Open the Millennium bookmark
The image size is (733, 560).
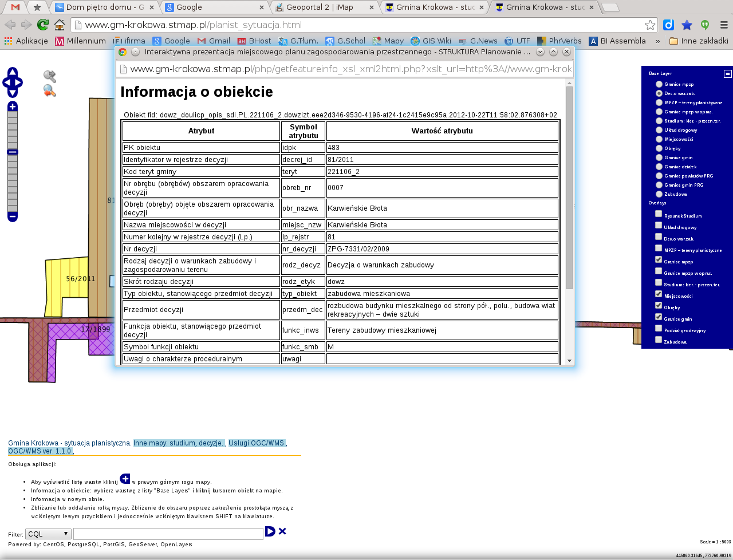80,41
